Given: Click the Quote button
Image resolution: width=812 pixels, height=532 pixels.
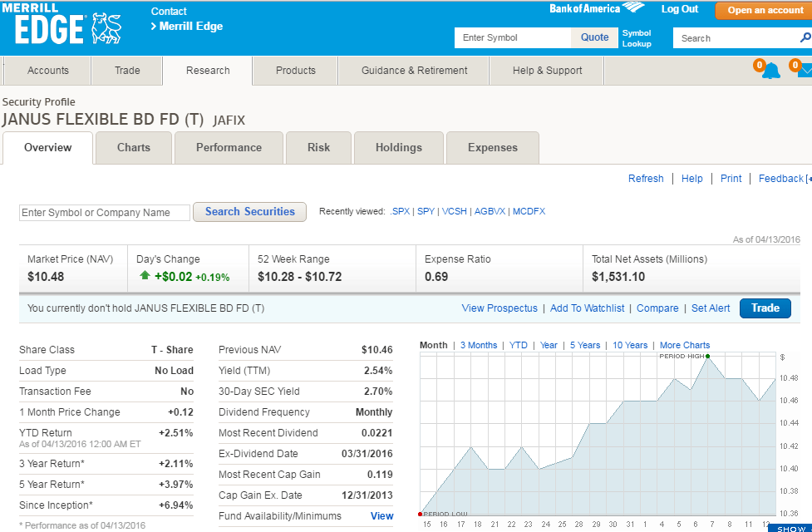Looking at the screenshot, I should [594, 37].
